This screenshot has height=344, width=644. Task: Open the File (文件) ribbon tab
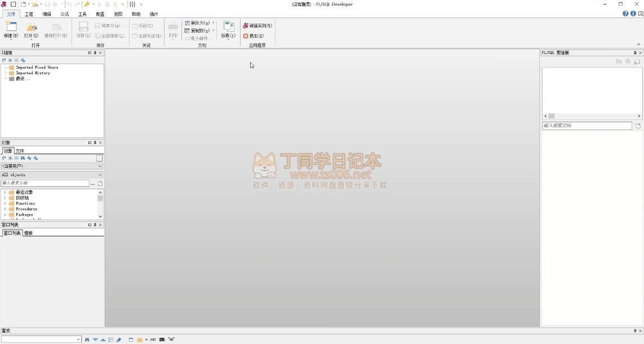(11, 14)
